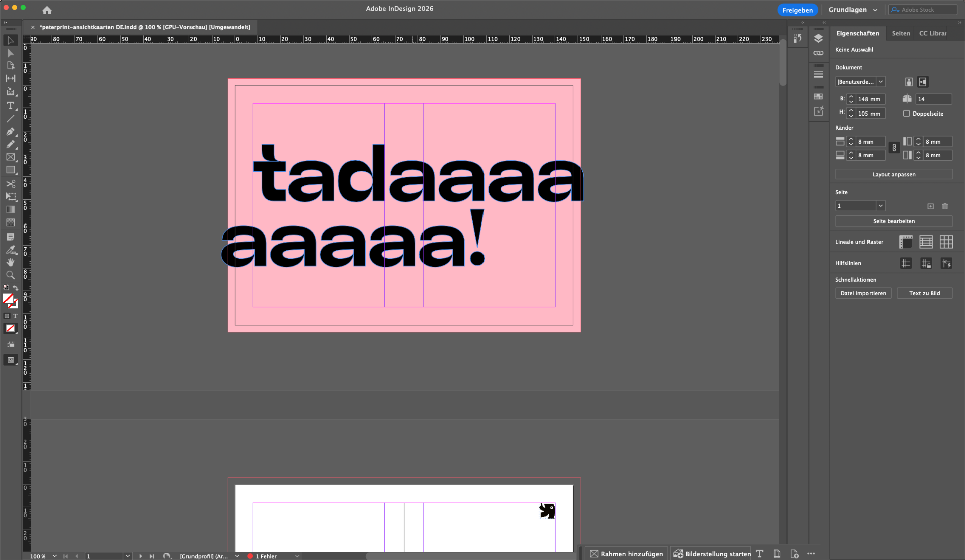The height and width of the screenshot is (560, 965).
Task: Select the Line tool
Action: point(10,119)
